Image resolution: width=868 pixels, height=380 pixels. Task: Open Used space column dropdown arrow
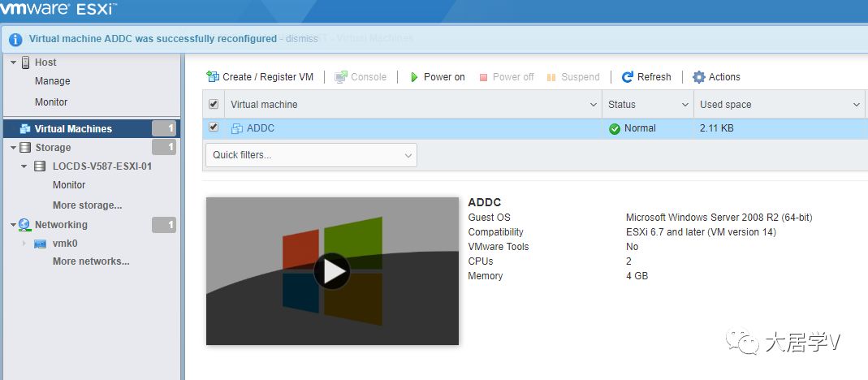click(x=856, y=105)
